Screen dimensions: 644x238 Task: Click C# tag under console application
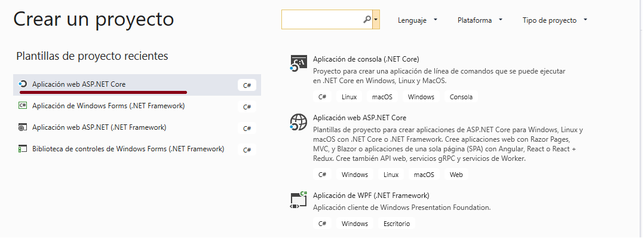[322, 97]
